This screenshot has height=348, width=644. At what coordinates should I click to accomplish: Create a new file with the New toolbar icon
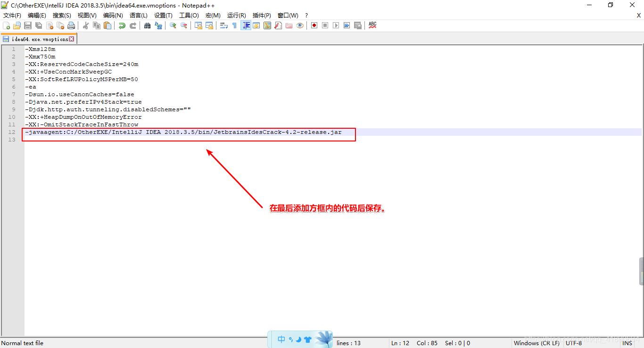tap(6, 25)
